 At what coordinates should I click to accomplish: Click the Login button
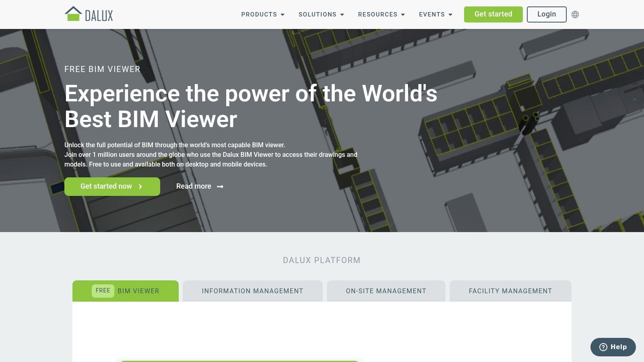click(x=547, y=14)
